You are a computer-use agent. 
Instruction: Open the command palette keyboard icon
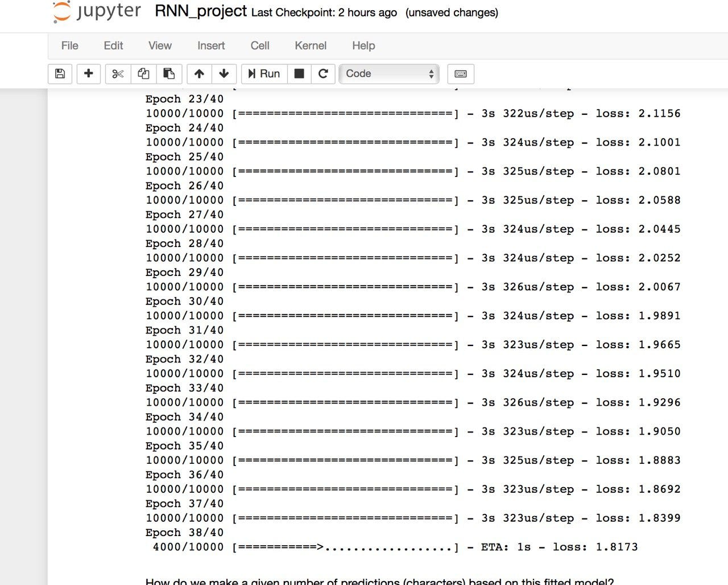pyautogui.click(x=461, y=74)
